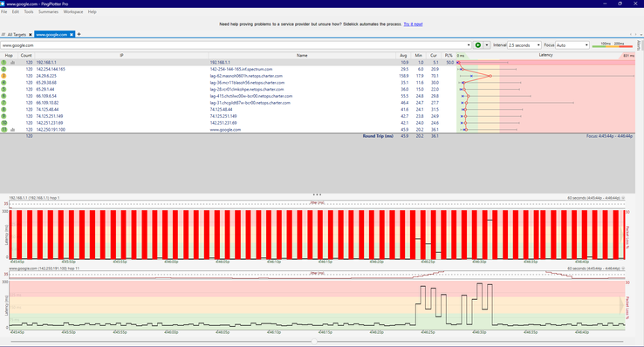Click the 50.0 packet loss value
The image size is (644, 347).
coord(449,63)
